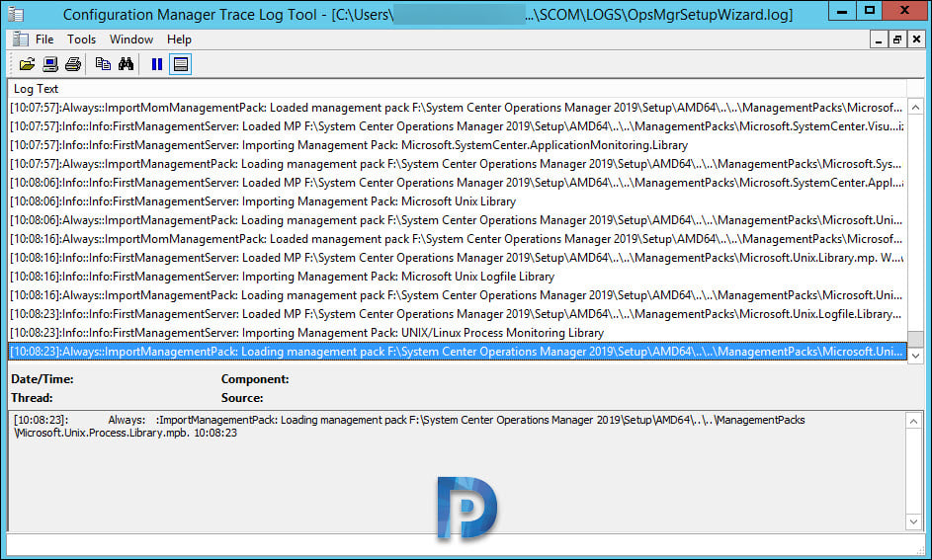Click the Open on Server computer icon
932x560 pixels.
pyautogui.click(x=50, y=64)
